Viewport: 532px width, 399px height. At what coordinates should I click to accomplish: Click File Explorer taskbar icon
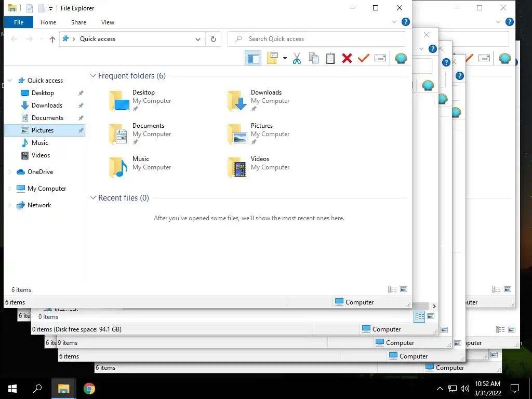(x=63, y=389)
